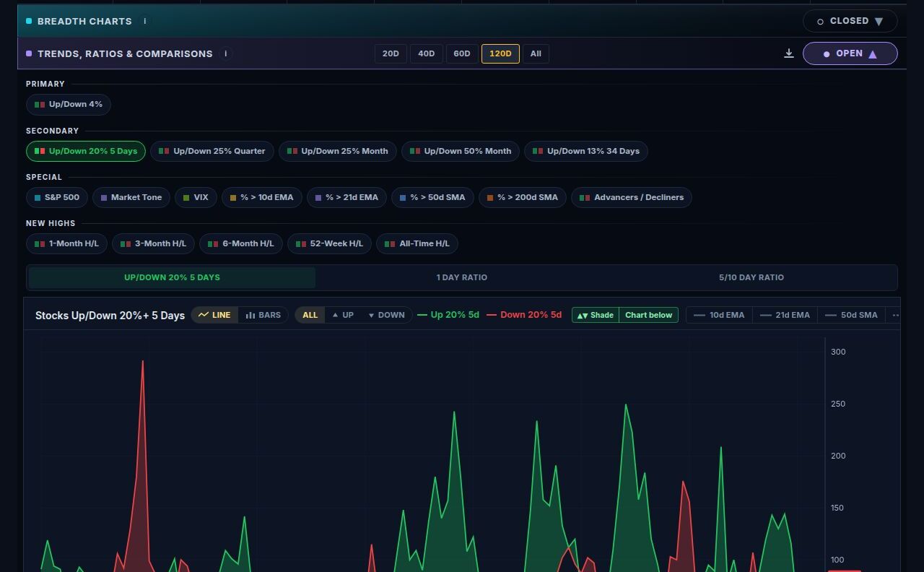The image size is (924, 572).
Task: Select the 20D time range
Action: click(x=391, y=53)
